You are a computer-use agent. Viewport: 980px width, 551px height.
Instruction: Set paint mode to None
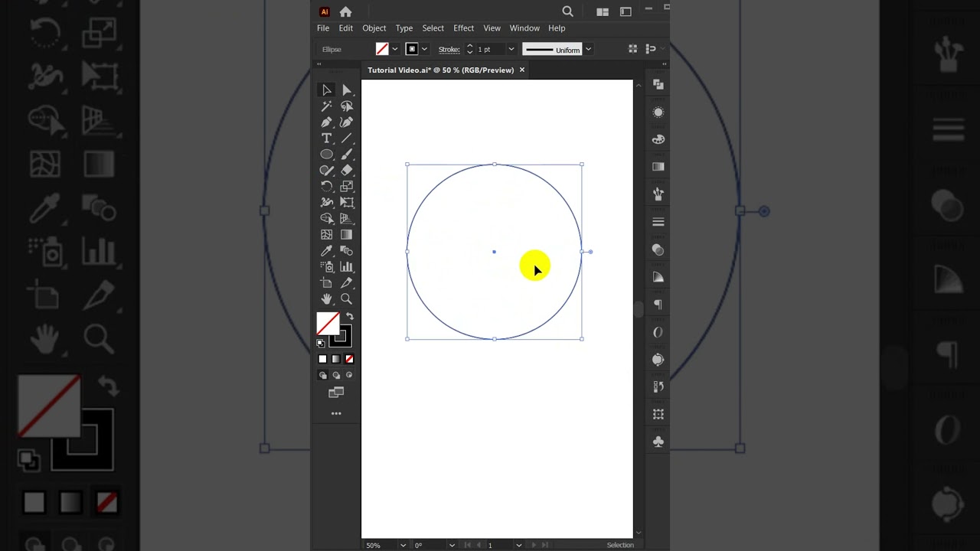tap(349, 359)
